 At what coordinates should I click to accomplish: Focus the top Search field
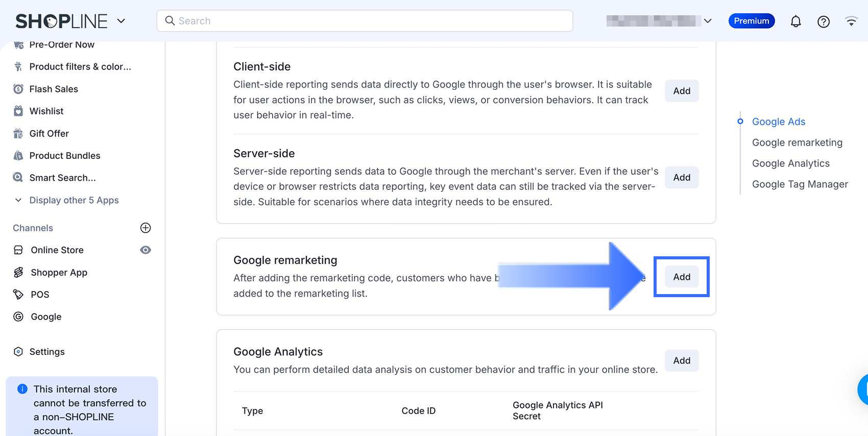click(365, 21)
